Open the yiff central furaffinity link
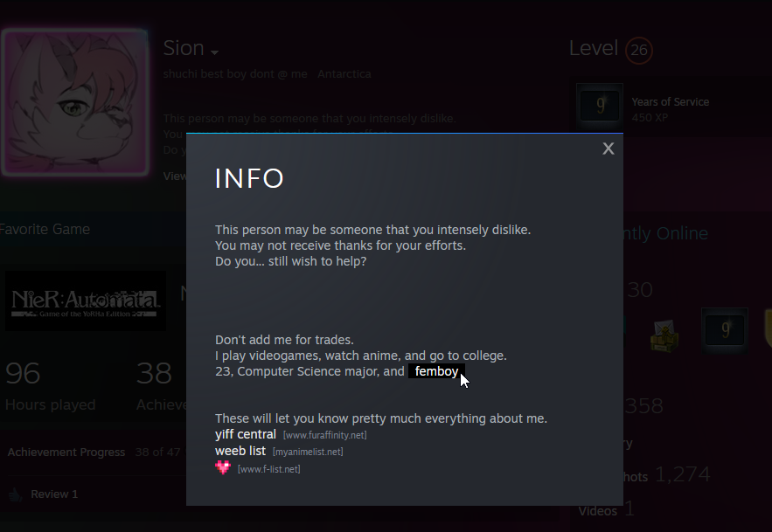Viewport: 772px width, 532px height. pyautogui.click(x=245, y=434)
